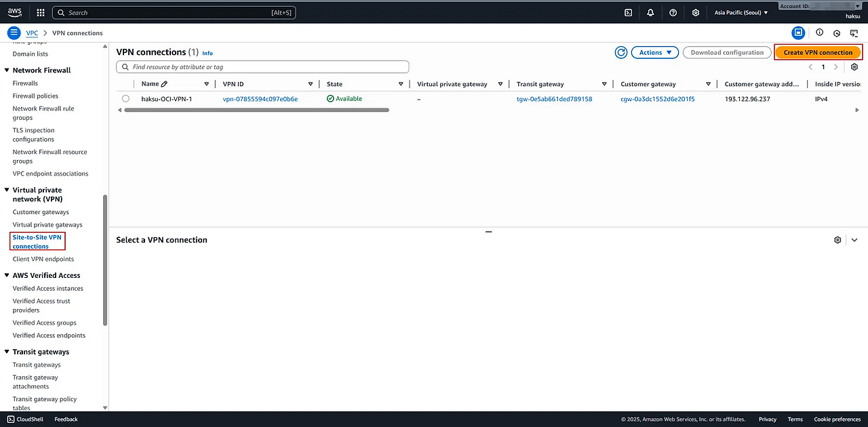
Task: Collapse the Transit gateways sidebar section
Action: pos(7,352)
